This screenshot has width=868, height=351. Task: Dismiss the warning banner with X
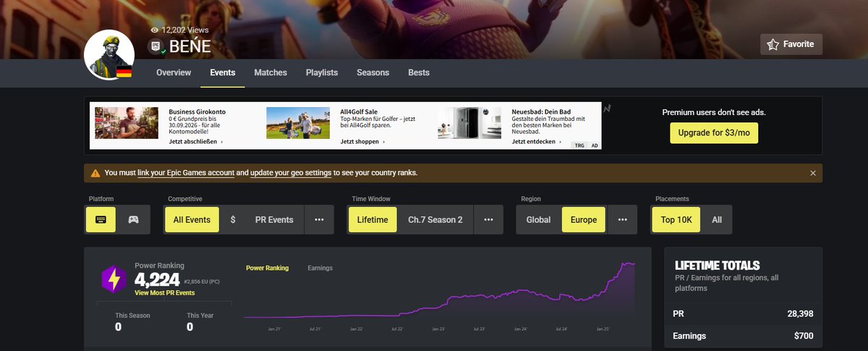coord(813,173)
